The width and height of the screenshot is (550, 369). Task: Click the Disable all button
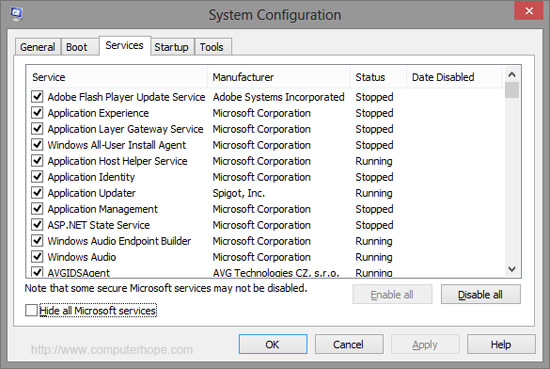tap(481, 294)
